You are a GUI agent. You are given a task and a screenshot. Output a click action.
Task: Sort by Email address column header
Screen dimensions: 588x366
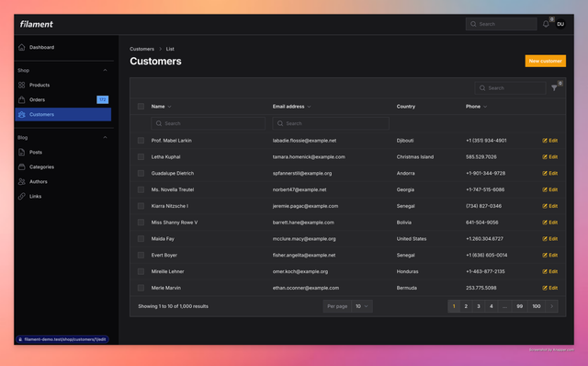coord(292,107)
